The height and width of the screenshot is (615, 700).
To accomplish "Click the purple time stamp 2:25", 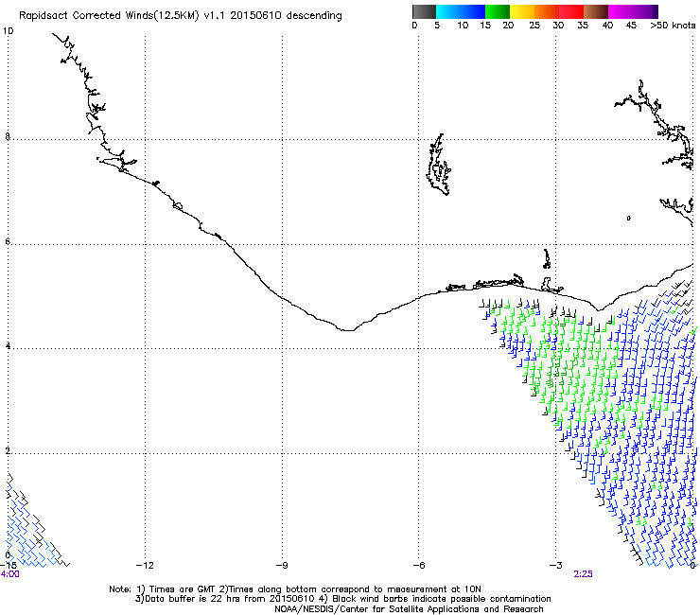I will point(583,574).
